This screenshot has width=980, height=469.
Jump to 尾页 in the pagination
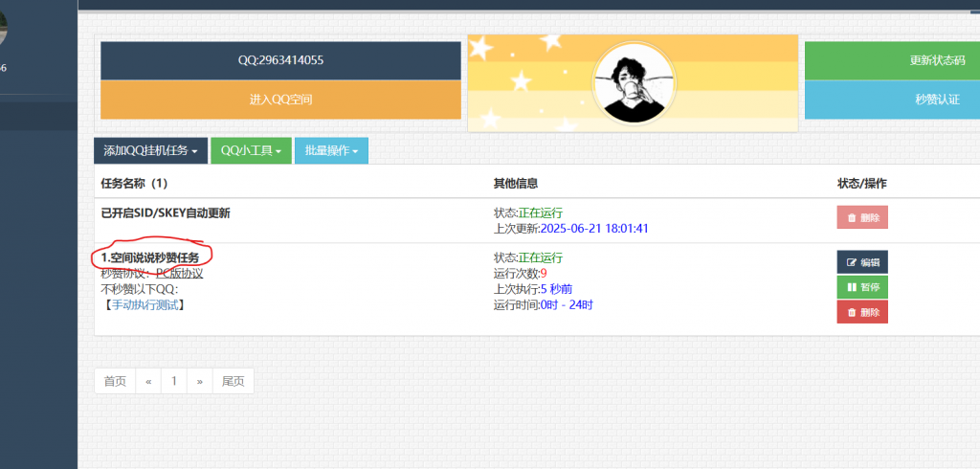click(x=233, y=381)
